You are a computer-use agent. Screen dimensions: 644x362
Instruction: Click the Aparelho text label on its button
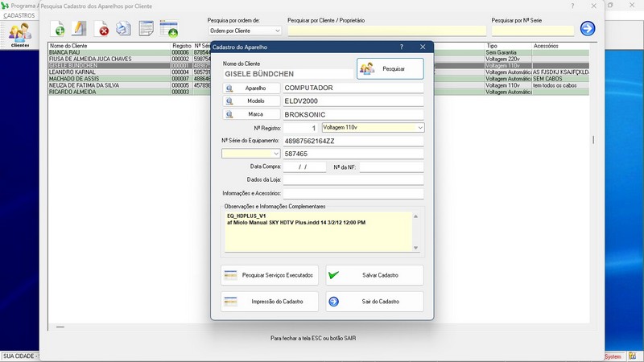pyautogui.click(x=255, y=88)
